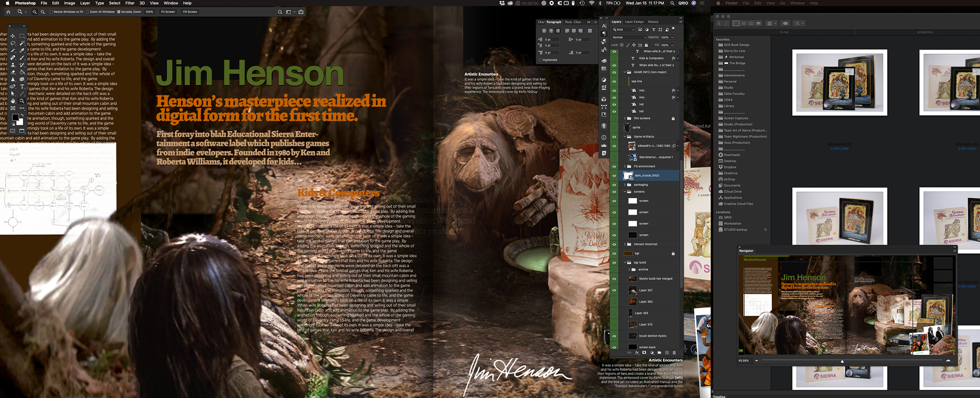Open the Histogram panel icon in dock
The height and width of the screenshot is (398, 980).
pyautogui.click(x=604, y=146)
